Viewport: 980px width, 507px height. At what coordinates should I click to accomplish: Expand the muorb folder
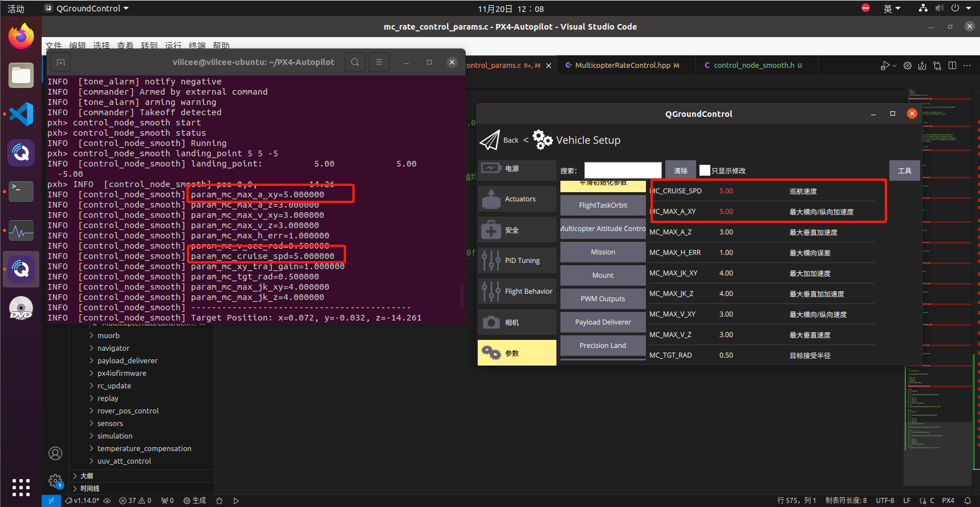point(108,336)
